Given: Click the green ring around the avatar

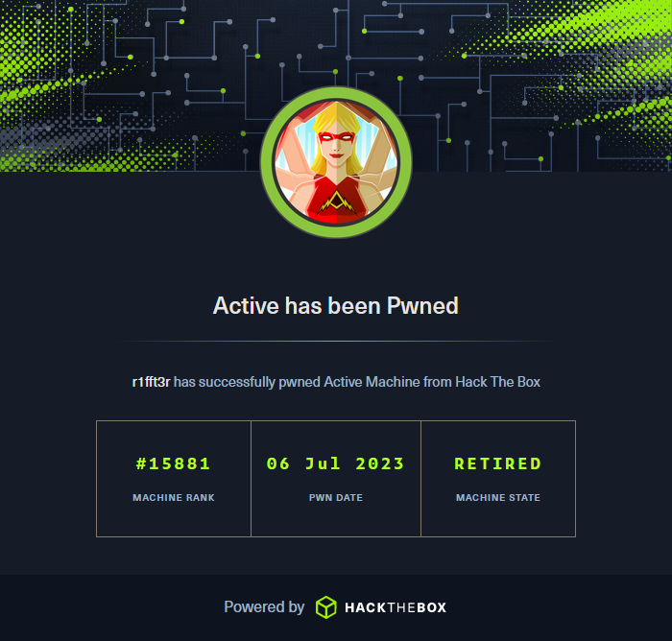Looking at the screenshot, I should click(268, 163).
